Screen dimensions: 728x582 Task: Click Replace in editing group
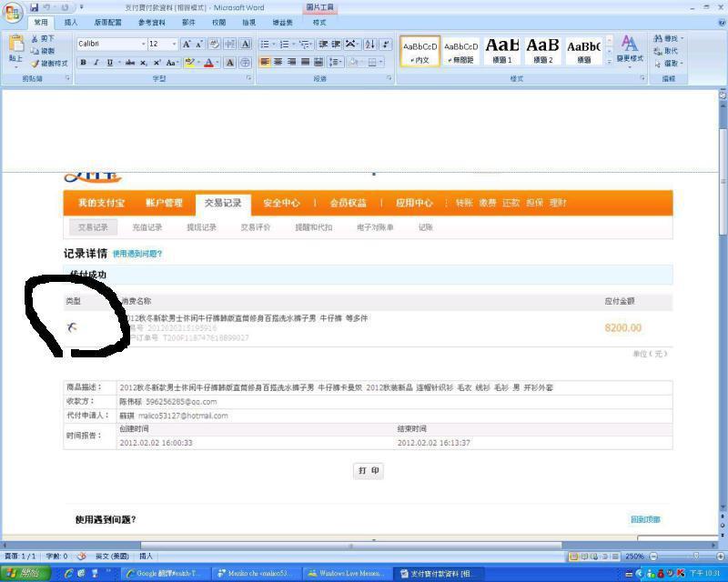pos(666,51)
